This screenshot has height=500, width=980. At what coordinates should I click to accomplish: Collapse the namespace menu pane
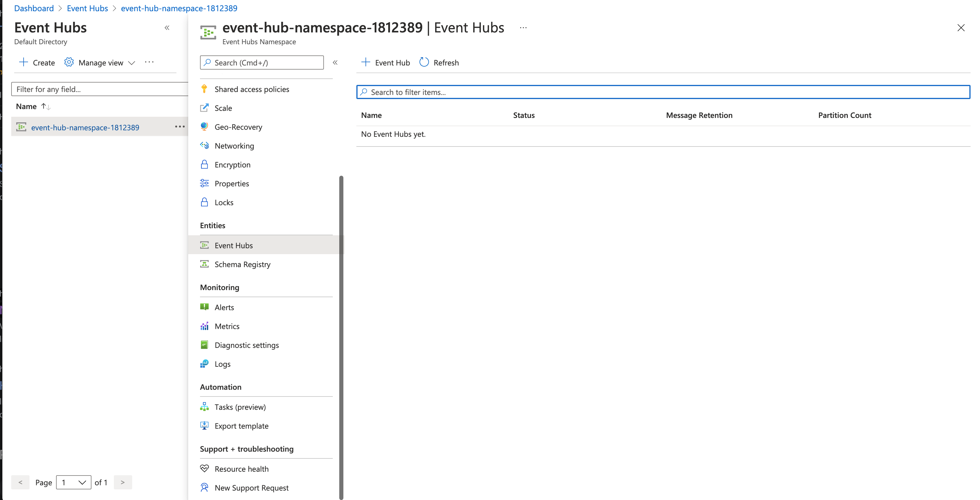coord(335,63)
